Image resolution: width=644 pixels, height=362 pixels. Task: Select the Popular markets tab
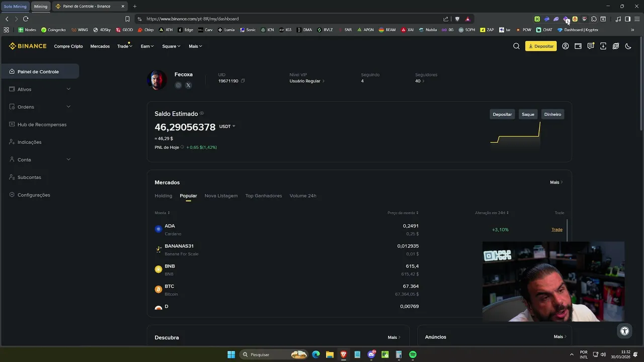188,196
